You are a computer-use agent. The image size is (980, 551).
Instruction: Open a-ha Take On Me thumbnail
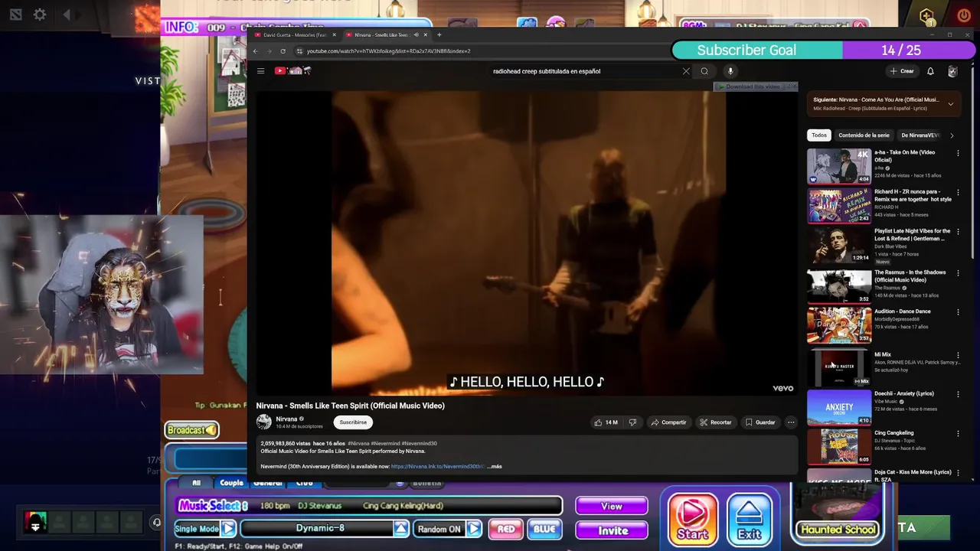(x=839, y=166)
